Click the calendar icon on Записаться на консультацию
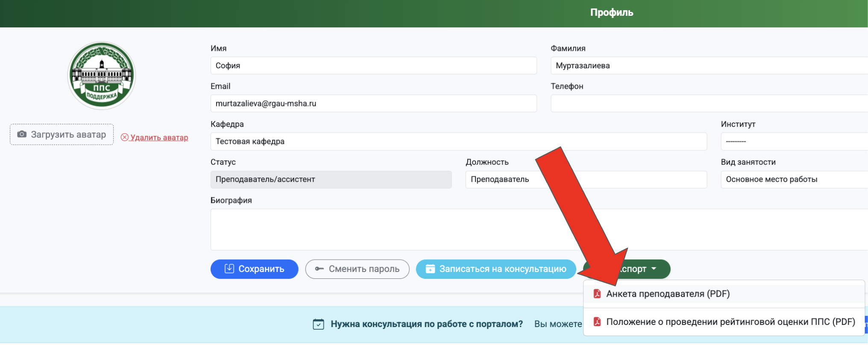868x345 pixels. [x=430, y=269]
